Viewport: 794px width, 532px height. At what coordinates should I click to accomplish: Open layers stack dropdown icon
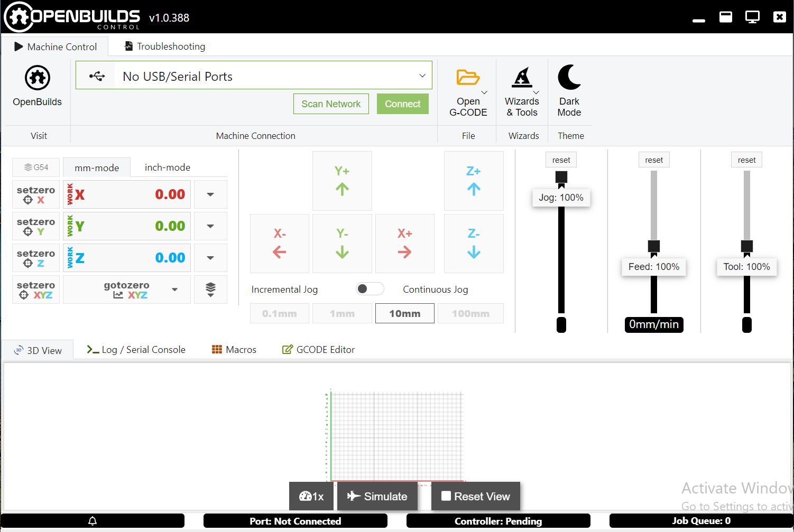210,290
